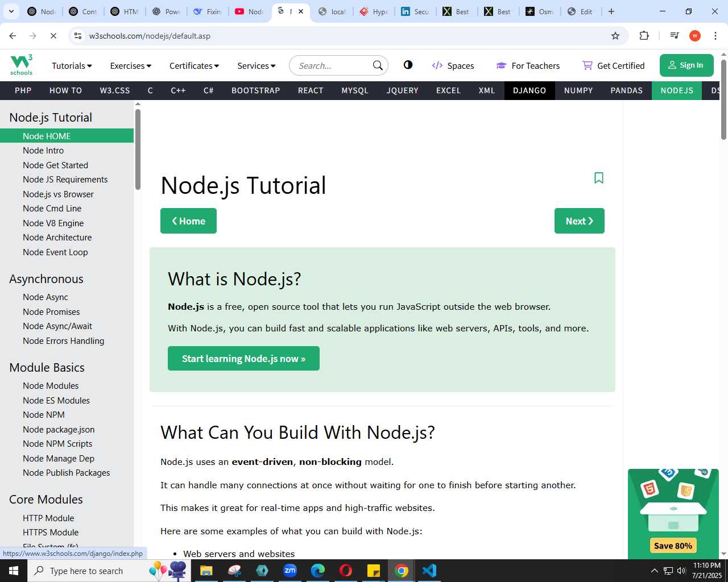Open tab search dropdown arrow
This screenshot has width=728, height=582.
pos(11,11)
